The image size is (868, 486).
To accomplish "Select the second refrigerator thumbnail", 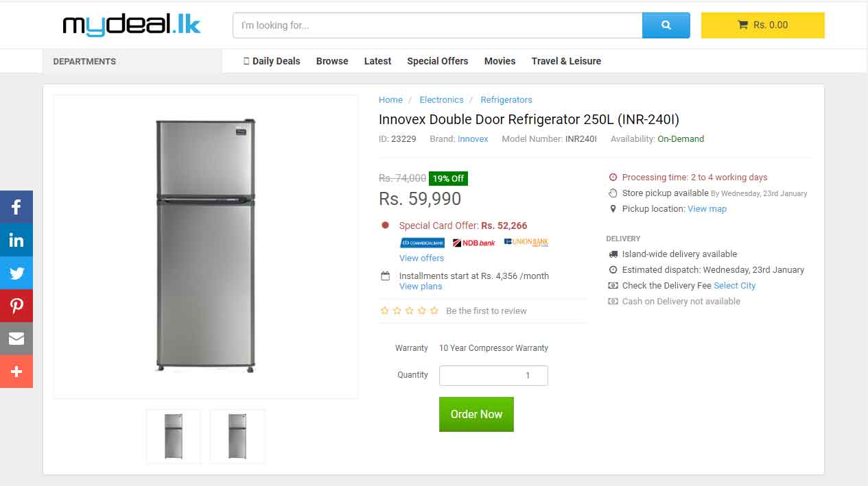I will point(237,436).
